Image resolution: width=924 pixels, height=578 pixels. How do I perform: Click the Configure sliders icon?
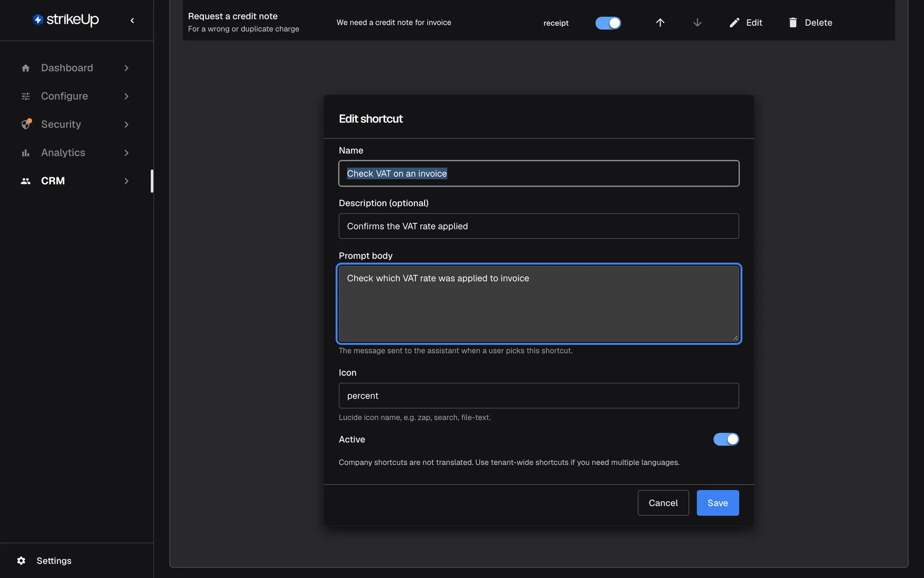pyautogui.click(x=26, y=96)
